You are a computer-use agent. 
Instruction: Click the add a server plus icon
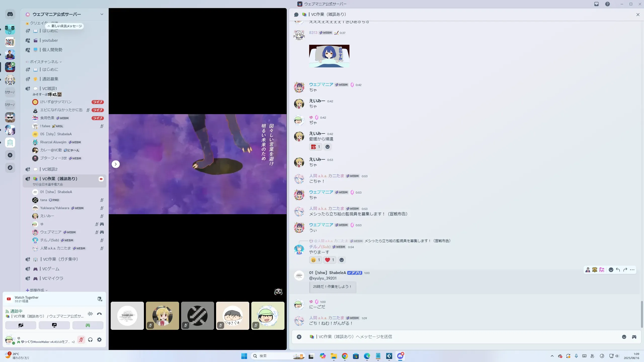coord(10,155)
